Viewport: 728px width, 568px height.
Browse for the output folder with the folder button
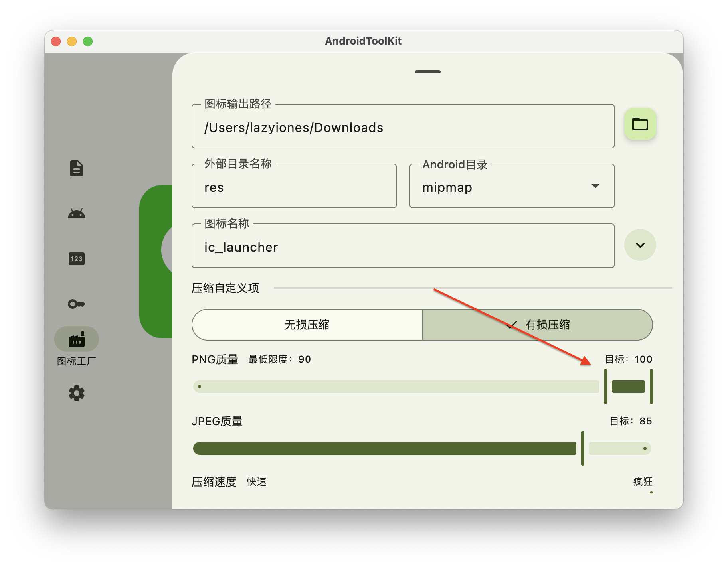[640, 124]
